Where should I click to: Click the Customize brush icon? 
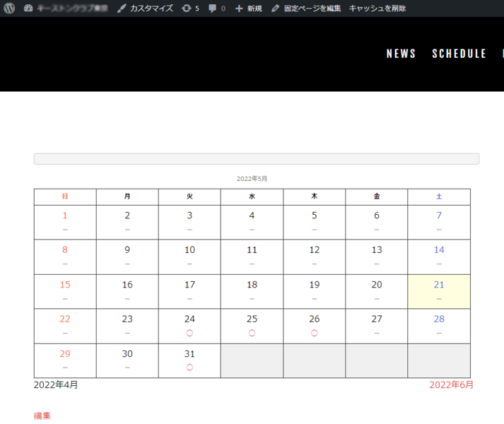(122, 8)
